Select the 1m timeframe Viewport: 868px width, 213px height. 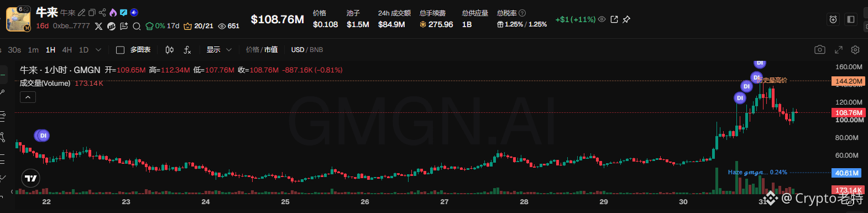(33, 50)
